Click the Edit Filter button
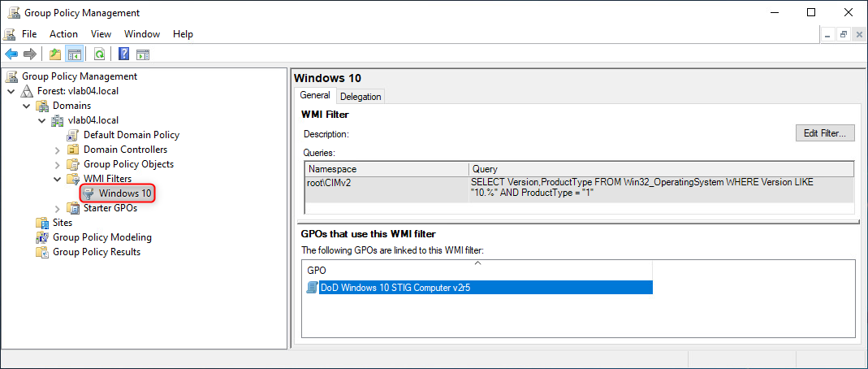This screenshot has height=369, width=868. tap(824, 133)
